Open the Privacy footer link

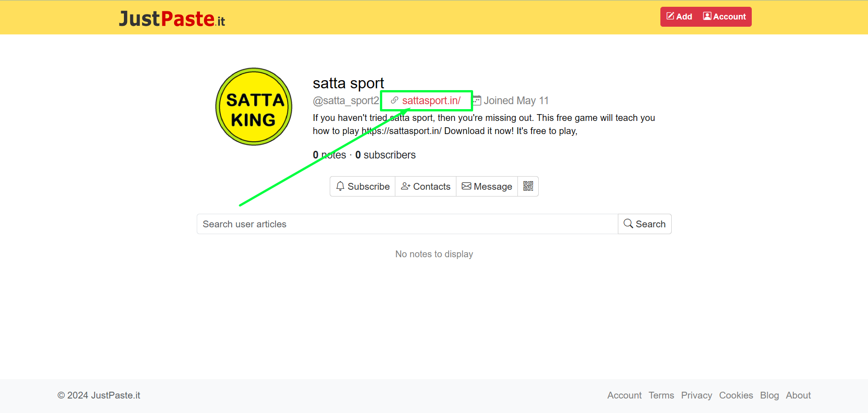pyautogui.click(x=696, y=395)
